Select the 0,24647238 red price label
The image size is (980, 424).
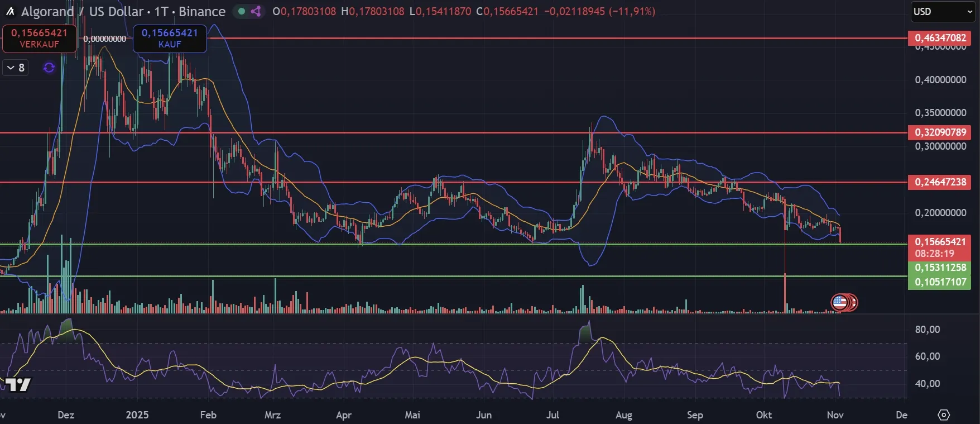tap(940, 182)
